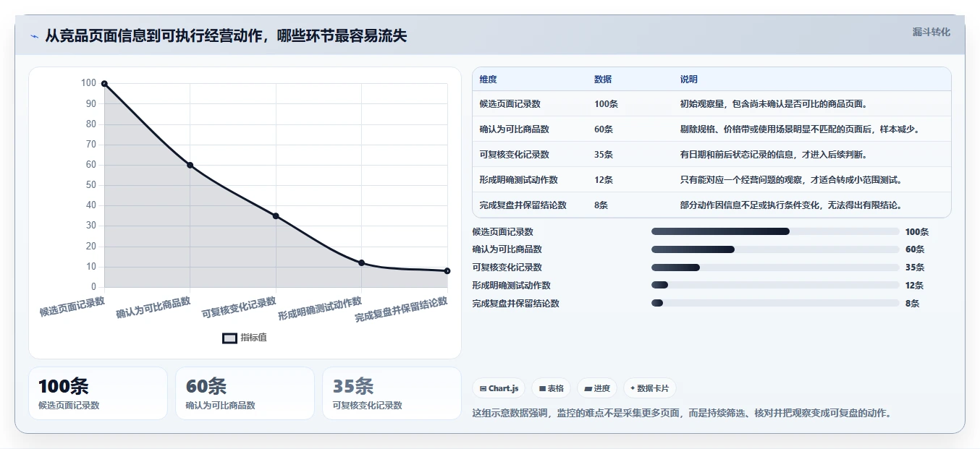Click the 12条 value beside progress bars
Image resolution: width=980 pixels, height=449 pixels.
pos(915,286)
